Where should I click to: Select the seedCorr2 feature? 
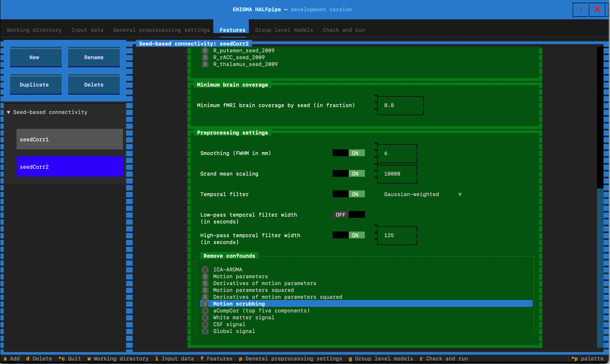70,167
